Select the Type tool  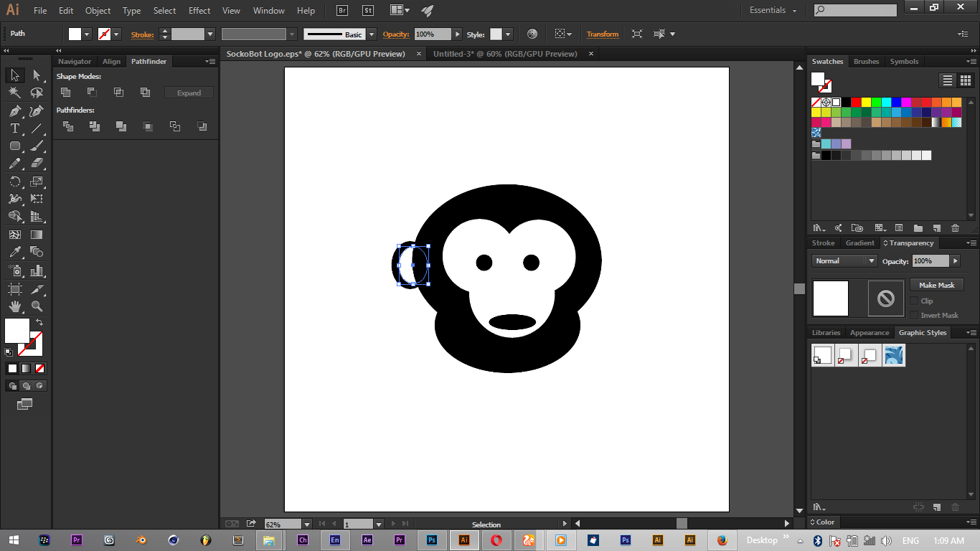[x=14, y=128]
